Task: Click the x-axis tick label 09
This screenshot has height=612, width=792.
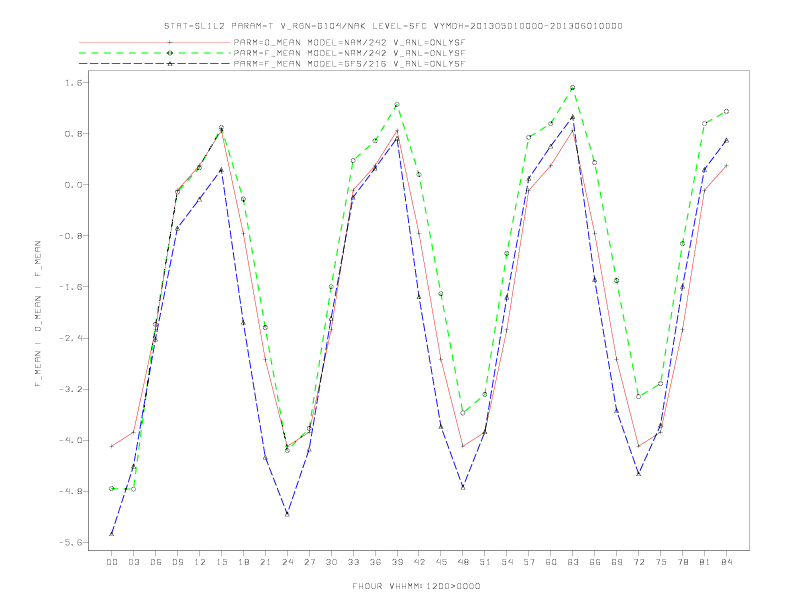Action: click(177, 562)
